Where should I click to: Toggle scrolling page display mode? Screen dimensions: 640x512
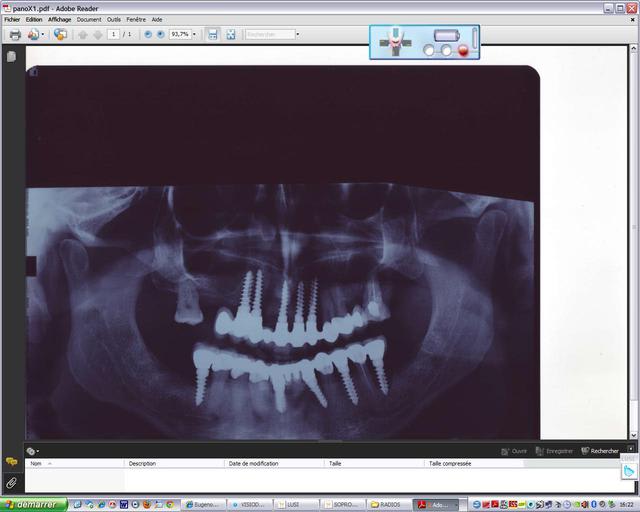click(212, 34)
